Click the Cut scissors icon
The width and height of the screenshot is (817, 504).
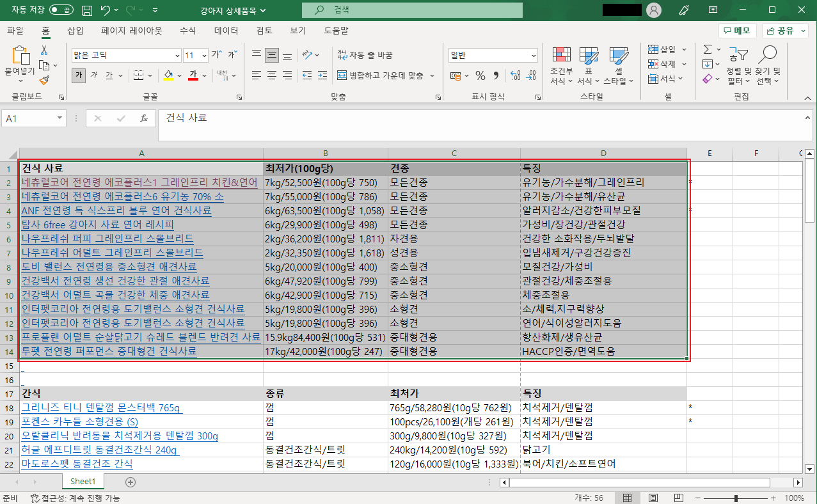pos(44,51)
